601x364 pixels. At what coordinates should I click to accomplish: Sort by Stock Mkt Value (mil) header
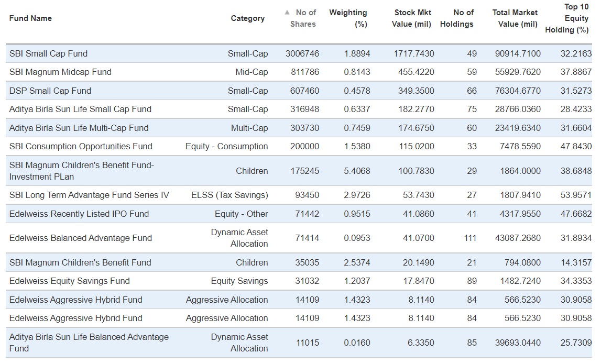(x=412, y=18)
